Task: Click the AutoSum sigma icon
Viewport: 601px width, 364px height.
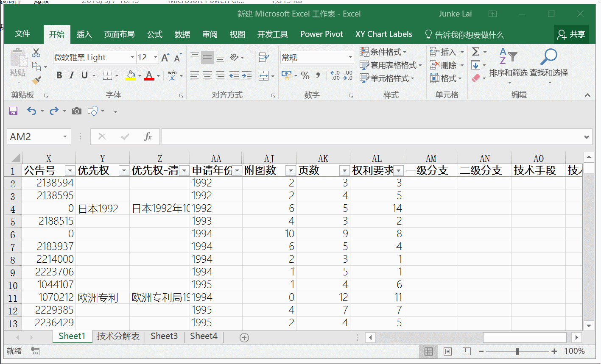Action: tap(476, 52)
